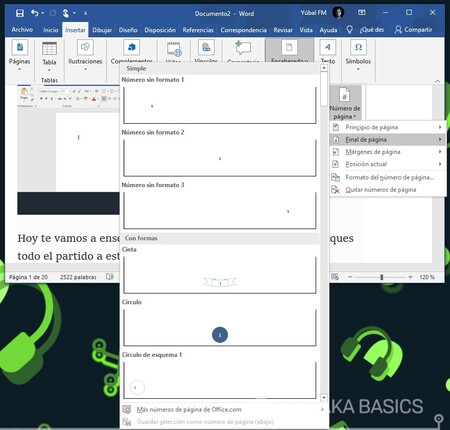Open Vínculos links icon
The image size is (450, 430).
point(206,48)
